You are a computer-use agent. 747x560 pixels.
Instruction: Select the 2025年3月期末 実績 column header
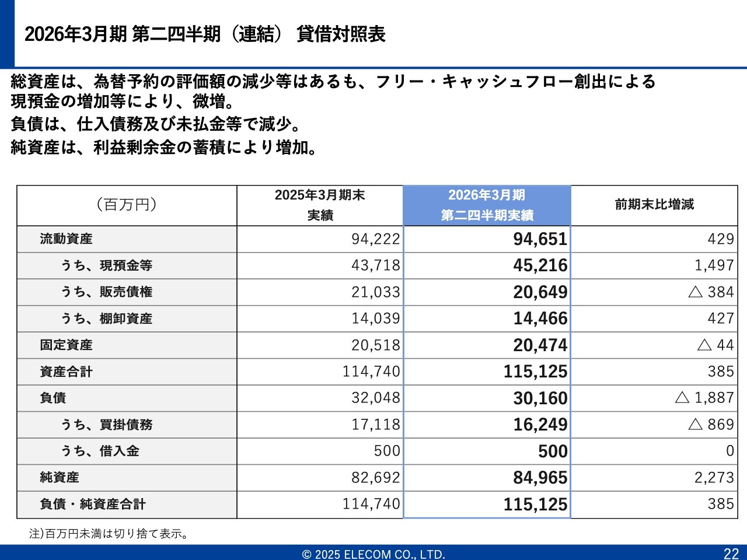pos(320,205)
